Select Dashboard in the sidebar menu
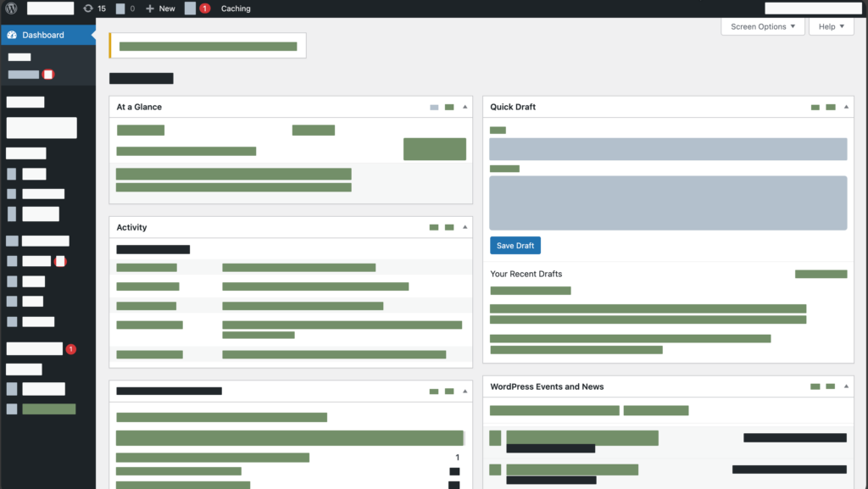 (47, 35)
